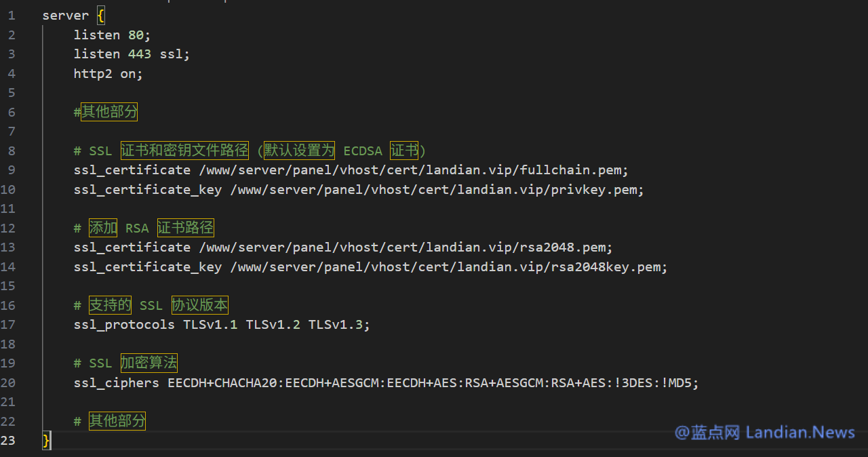868x457 pixels.
Task: Click the listen 443 ssl directive
Action: (132, 54)
